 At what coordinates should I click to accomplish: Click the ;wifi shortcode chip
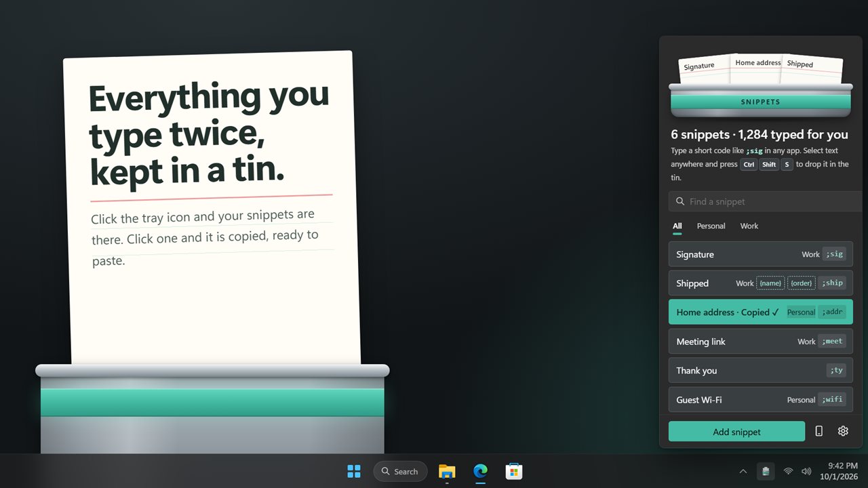832,400
